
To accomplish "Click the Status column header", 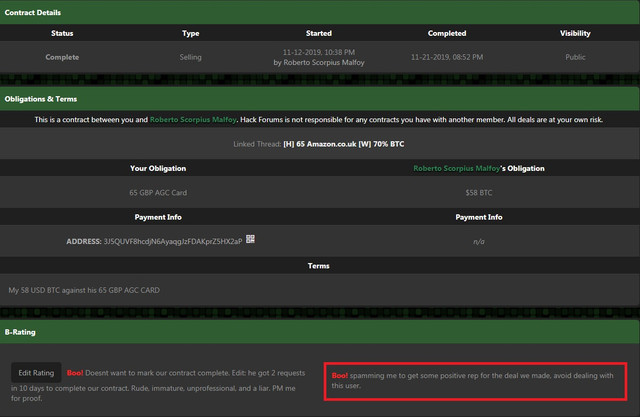I will coord(62,33).
